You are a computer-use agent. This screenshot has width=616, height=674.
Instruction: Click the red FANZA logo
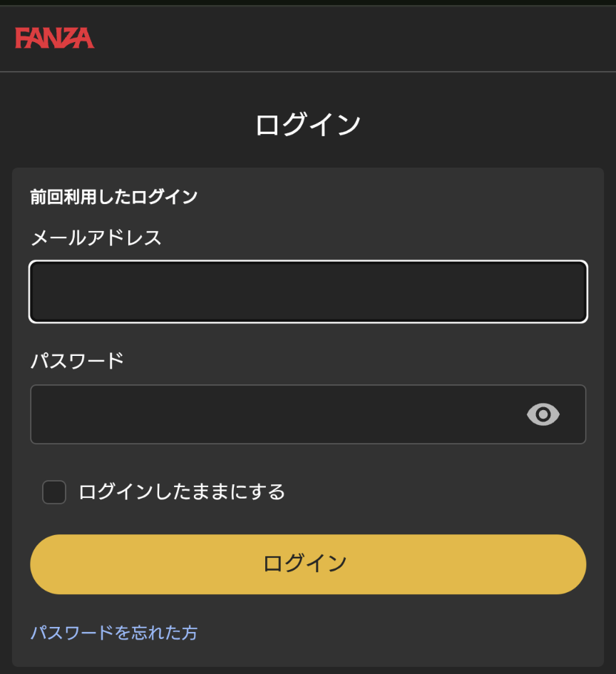pos(55,38)
